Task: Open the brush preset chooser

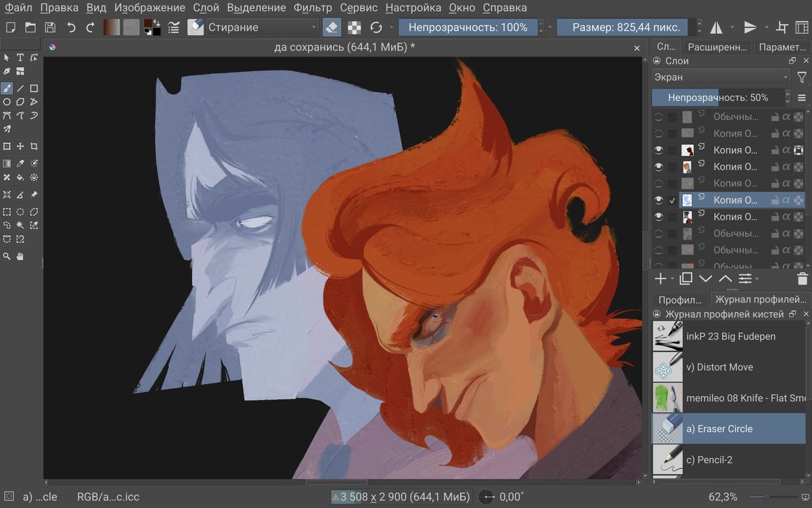Action: click(x=196, y=27)
